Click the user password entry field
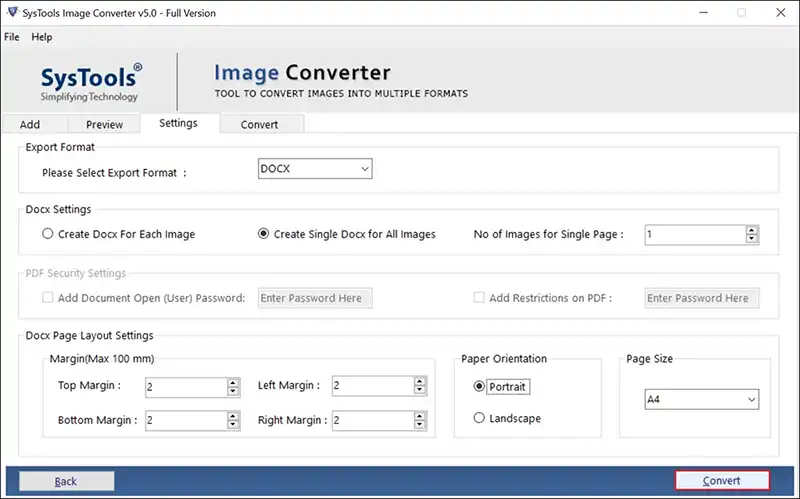This screenshot has height=499, width=800. [x=315, y=298]
